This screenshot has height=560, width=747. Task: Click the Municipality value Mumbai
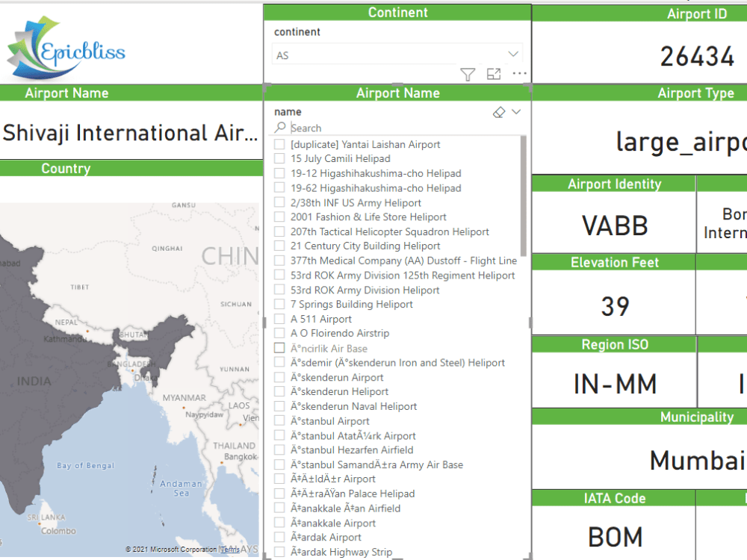[696, 460]
